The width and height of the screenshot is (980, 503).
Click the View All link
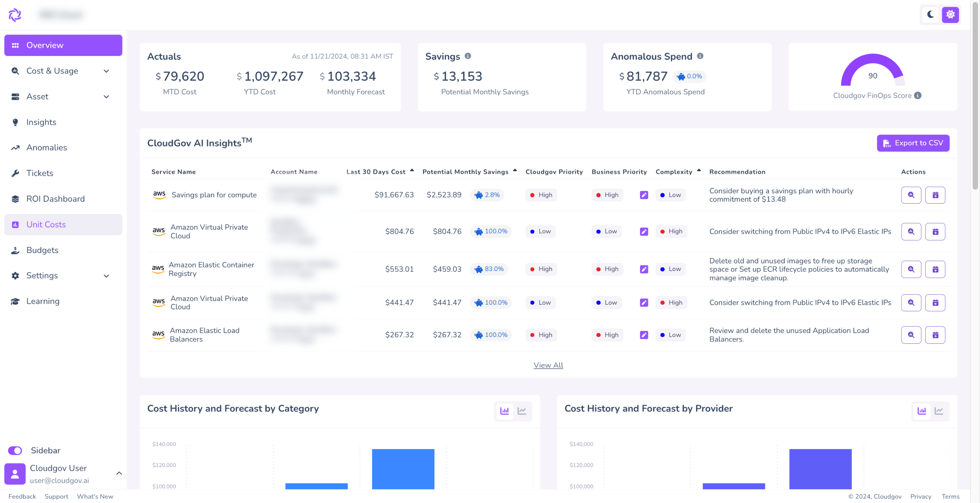click(548, 365)
